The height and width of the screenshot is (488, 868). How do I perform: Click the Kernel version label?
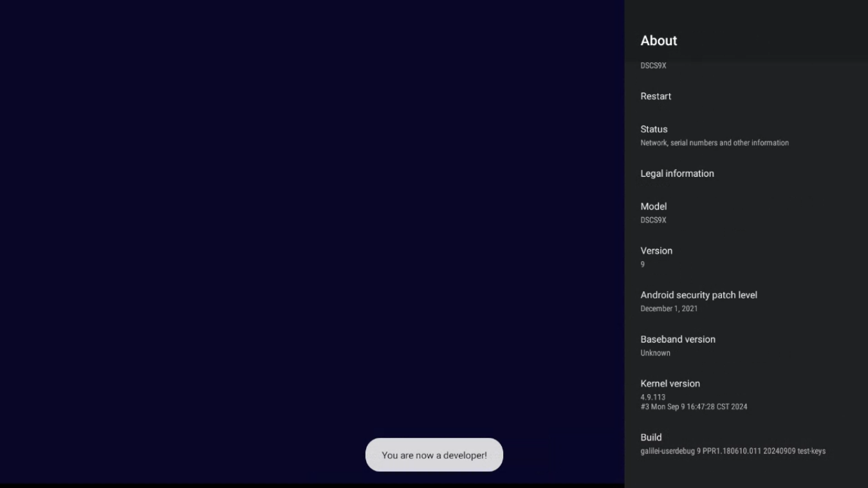pyautogui.click(x=670, y=384)
